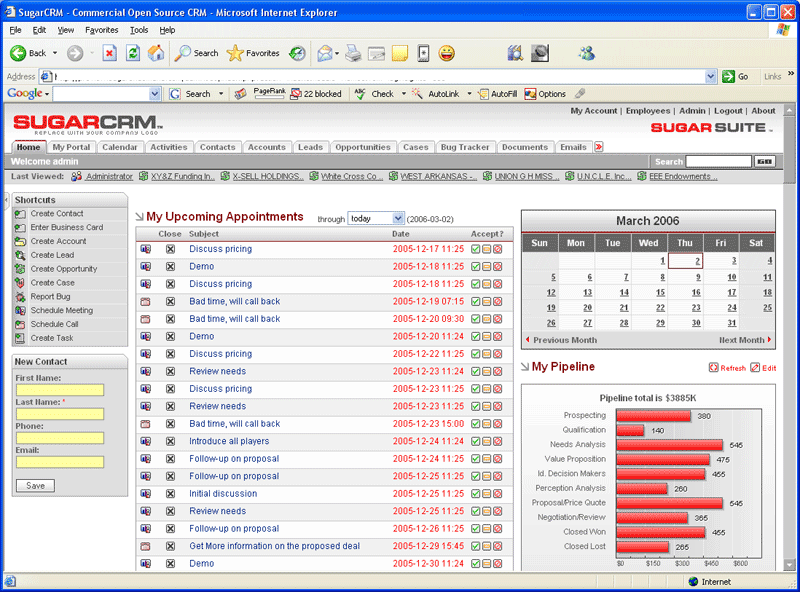This screenshot has height=592, width=800.
Task: Open the Messenger buddy icon in toolbar
Action: (587, 53)
